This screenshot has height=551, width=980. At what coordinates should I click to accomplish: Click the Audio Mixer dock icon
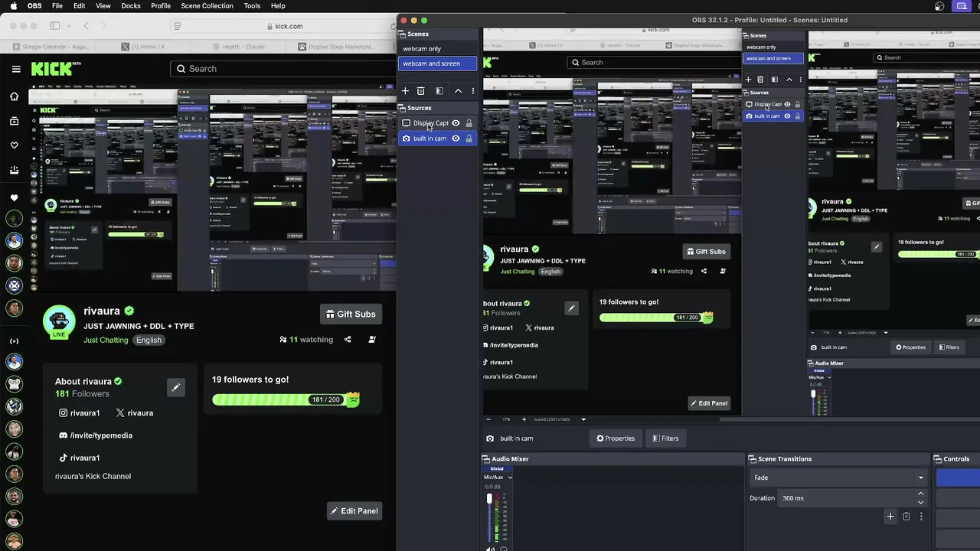coord(486,459)
